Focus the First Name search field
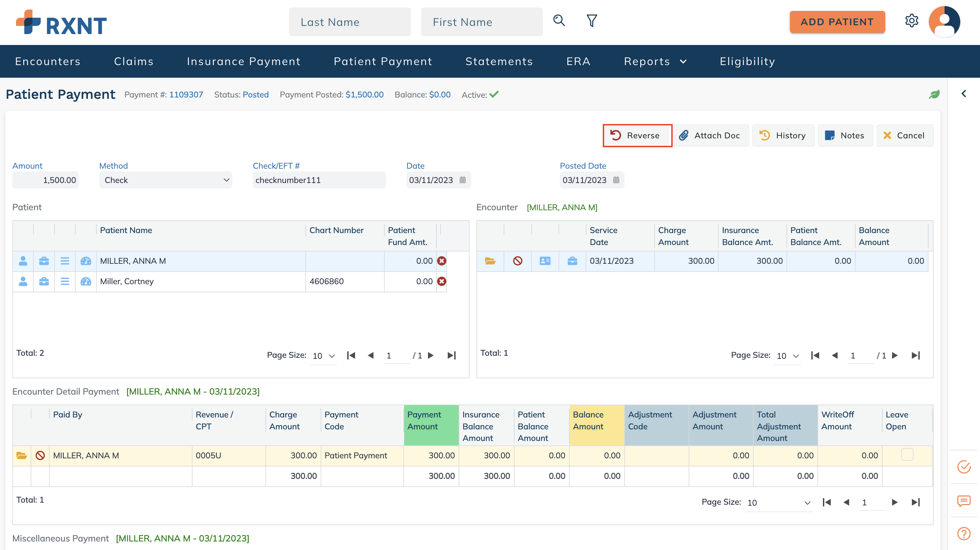This screenshot has width=980, height=550. click(x=481, y=22)
